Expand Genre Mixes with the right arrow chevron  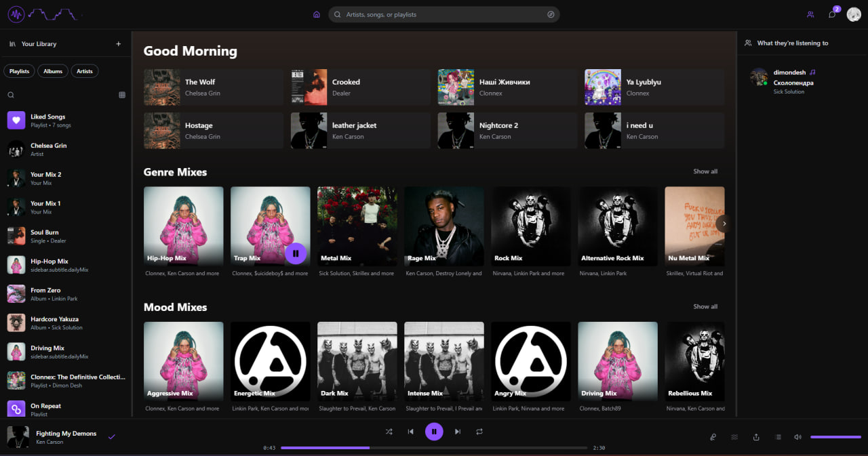pyautogui.click(x=724, y=224)
